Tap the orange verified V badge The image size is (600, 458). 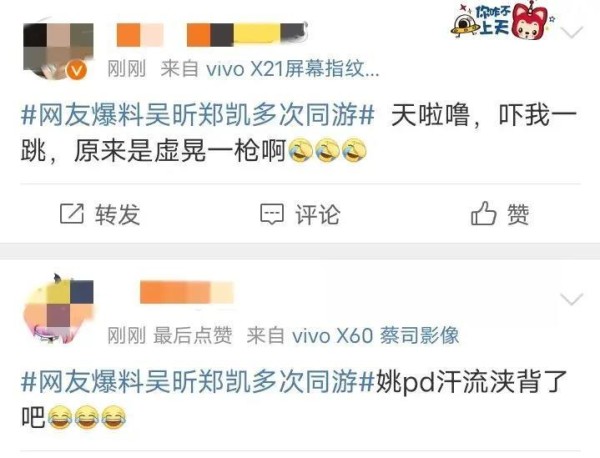(x=77, y=70)
